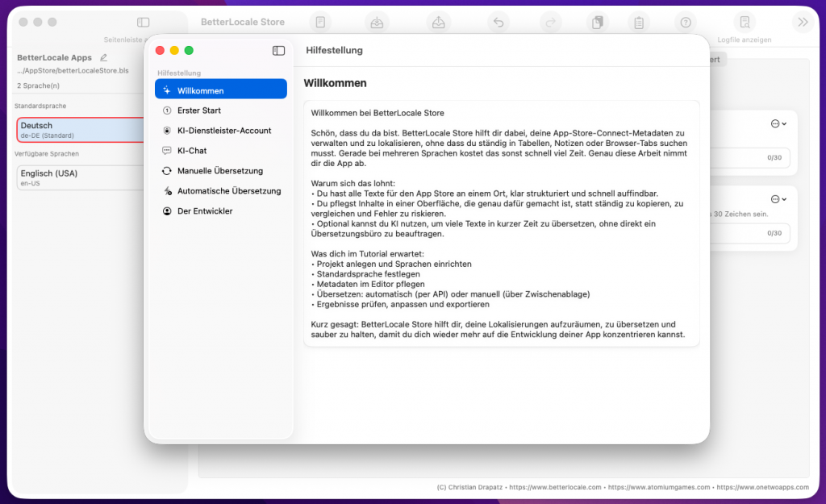826x504 pixels.
Task: Open the KI-Dienstleister-Account help topic
Action: coord(223,131)
